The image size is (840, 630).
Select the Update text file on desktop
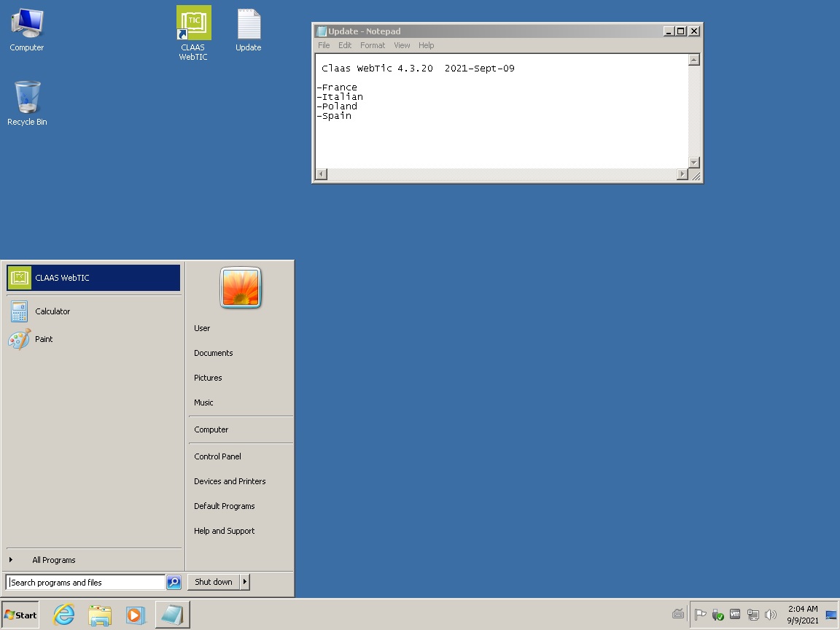coord(249,30)
